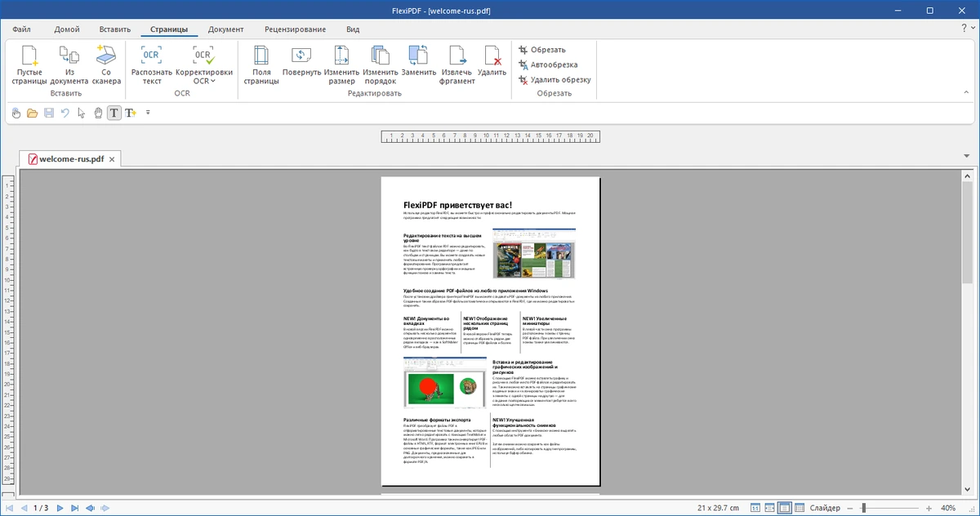Image resolution: width=980 pixels, height=516 pixels.
Task: Switch to Рецензирование ribbon tab
Action: 296,29
